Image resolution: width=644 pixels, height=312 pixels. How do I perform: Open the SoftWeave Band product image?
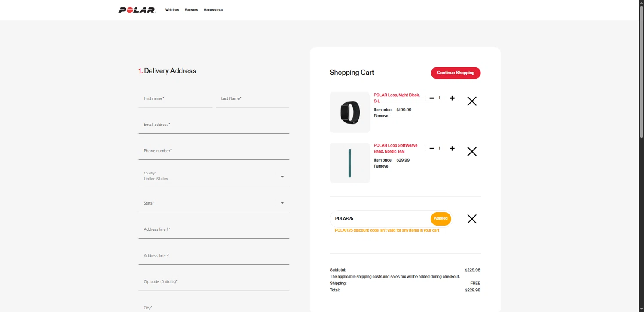point(350,163)
